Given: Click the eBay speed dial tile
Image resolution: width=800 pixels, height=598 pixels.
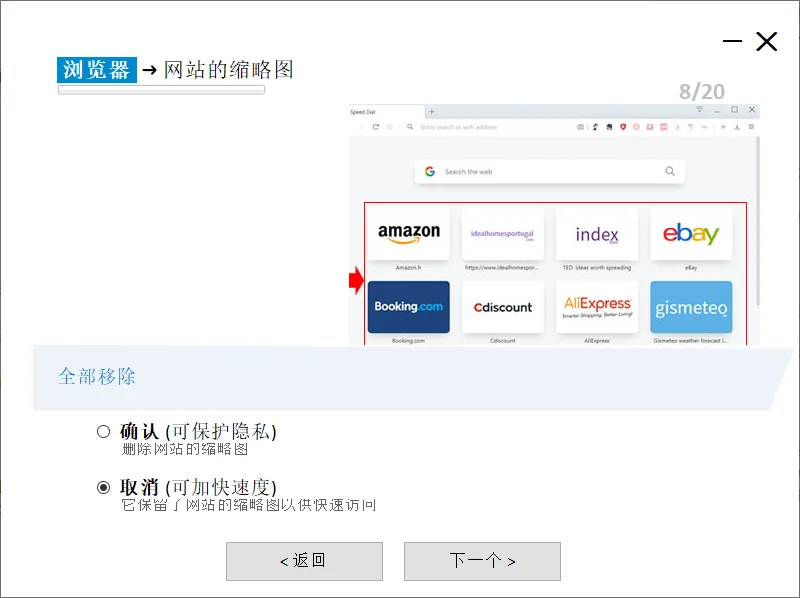Looking at the screenshot, I should tap(691, 234).
